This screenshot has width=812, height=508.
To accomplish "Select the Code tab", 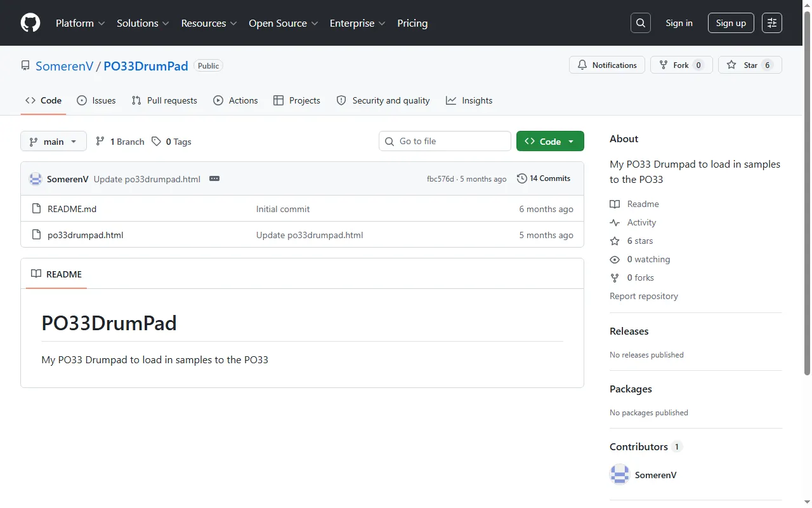I will [43, 100].
